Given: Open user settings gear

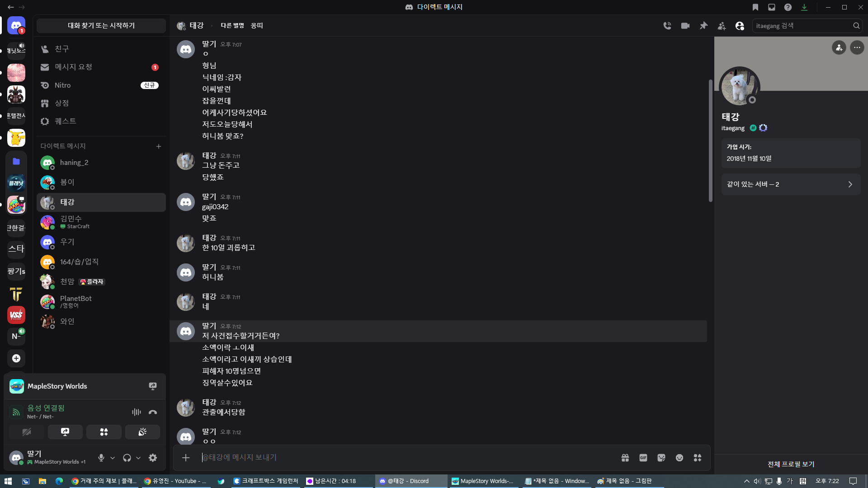Looking at the screenshot, I should [x=153, y=458].
